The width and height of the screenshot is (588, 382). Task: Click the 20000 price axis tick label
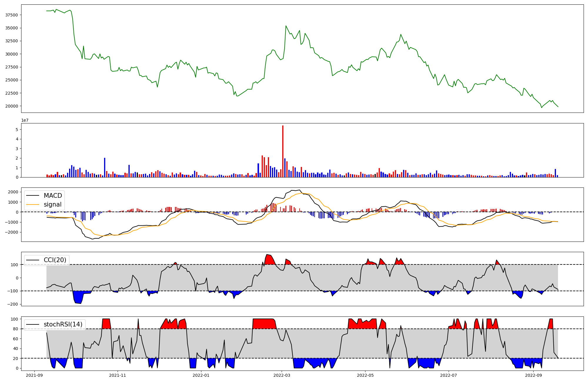click(11, 106)
